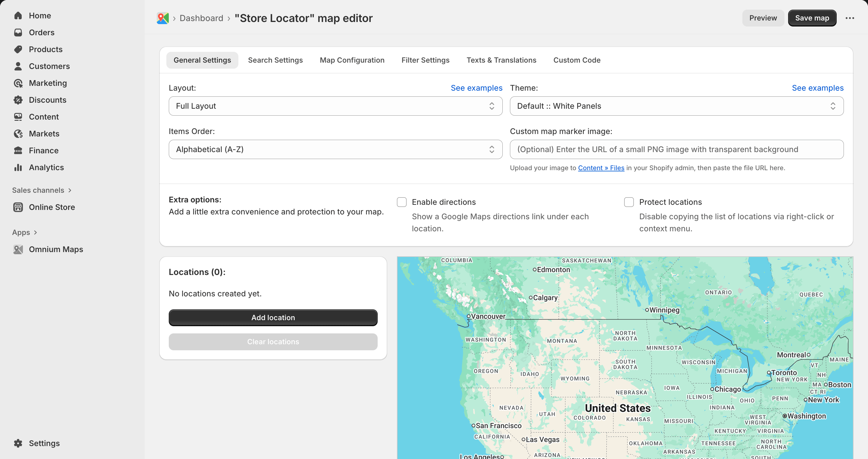Check the Protect locations option
This screenshot has height=459, width=868.
click(628, 202)
